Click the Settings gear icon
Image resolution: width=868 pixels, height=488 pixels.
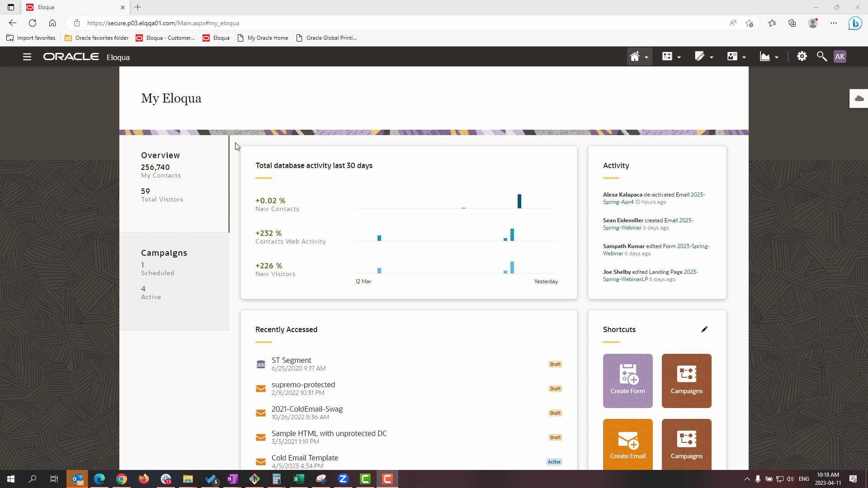click(802, 56)
